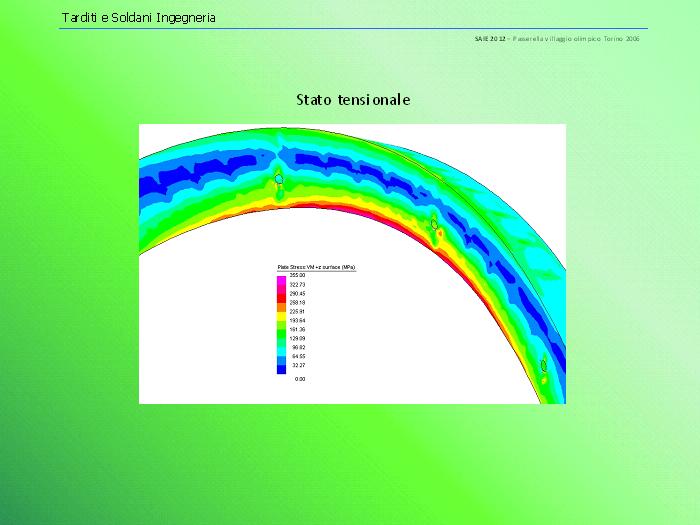Click the middle-right circular hole in the arch
This screenshot has width=700, height=525.
tap(434, 224)
